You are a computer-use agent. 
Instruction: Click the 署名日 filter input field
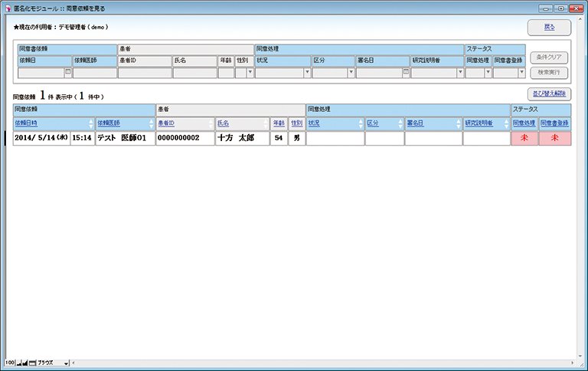[x=380, y=73]
